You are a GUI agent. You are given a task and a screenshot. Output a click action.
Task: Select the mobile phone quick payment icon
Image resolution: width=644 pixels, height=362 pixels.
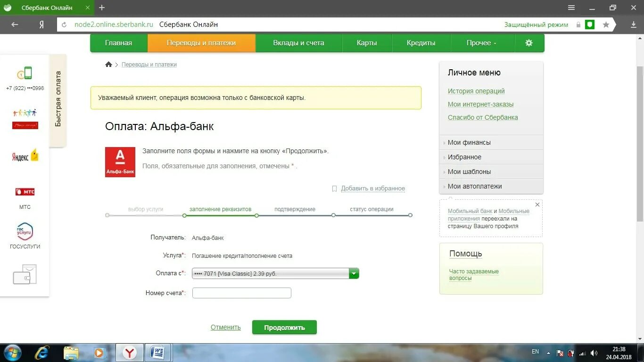25,73
